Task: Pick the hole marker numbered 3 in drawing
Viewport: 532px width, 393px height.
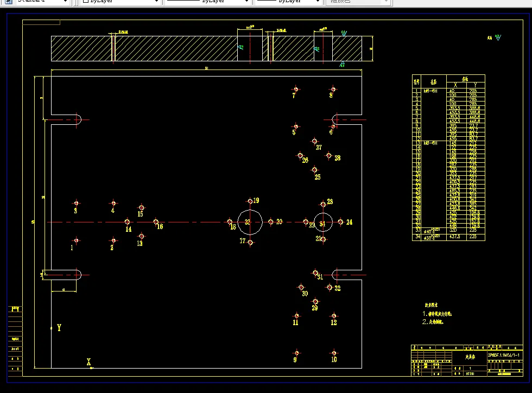Action: click(x=77, y=204)
